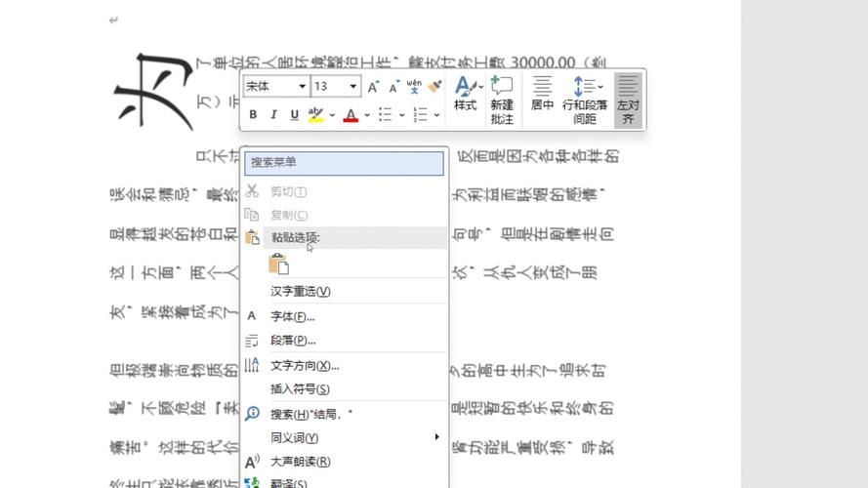
Task: Open 段落(P)... paragraph dialog
Action: (x=344, y=341)
